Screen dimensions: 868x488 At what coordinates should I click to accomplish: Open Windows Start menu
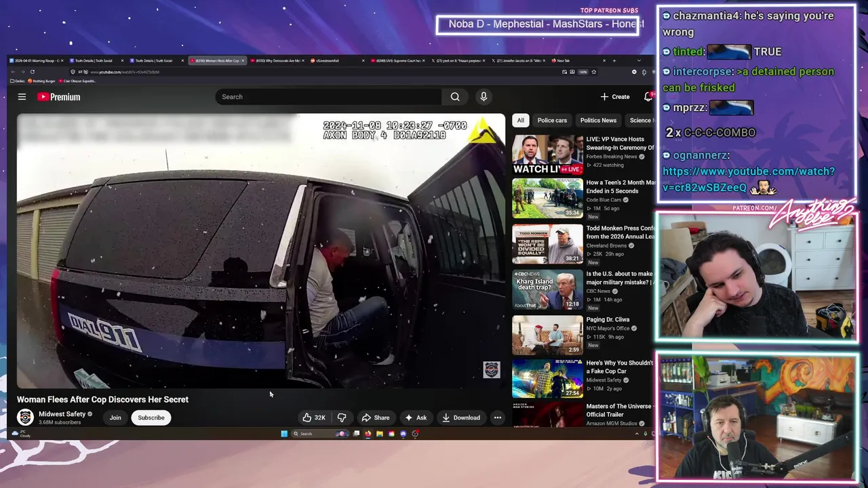[284, 434]
